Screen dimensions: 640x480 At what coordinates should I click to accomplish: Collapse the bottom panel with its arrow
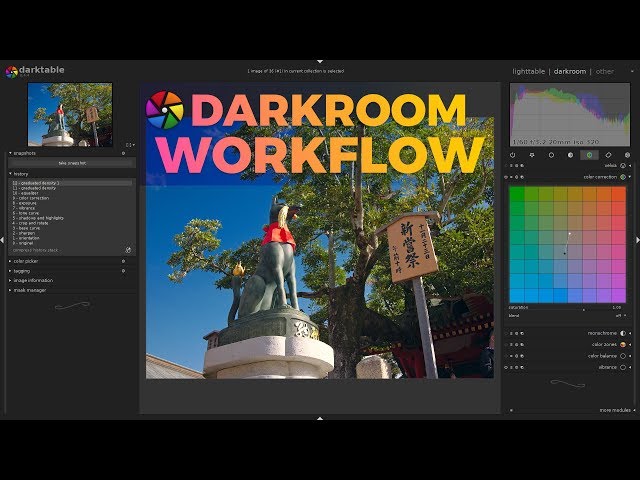(320, 418)
